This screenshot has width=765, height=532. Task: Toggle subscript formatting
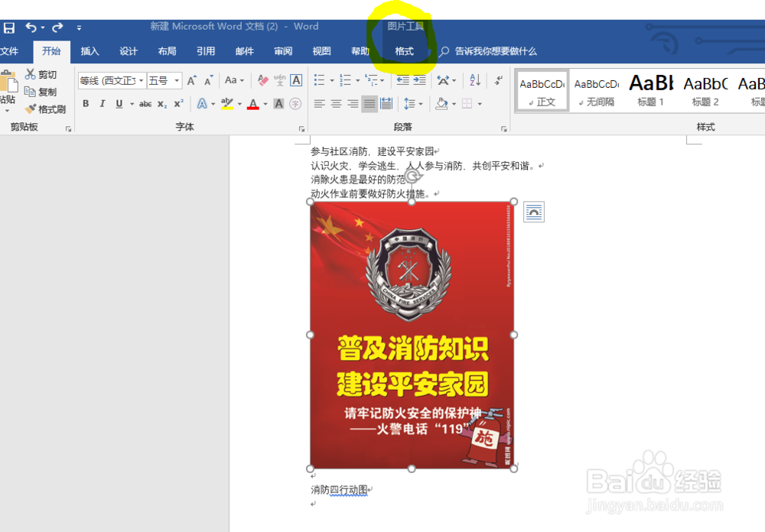pos(162,105)
